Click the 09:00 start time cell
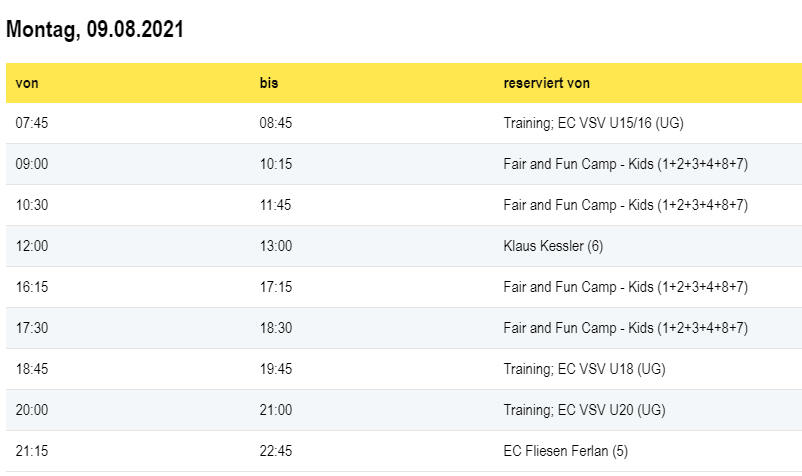The height and width of the screenshot is (476, 802). (32, 164)
